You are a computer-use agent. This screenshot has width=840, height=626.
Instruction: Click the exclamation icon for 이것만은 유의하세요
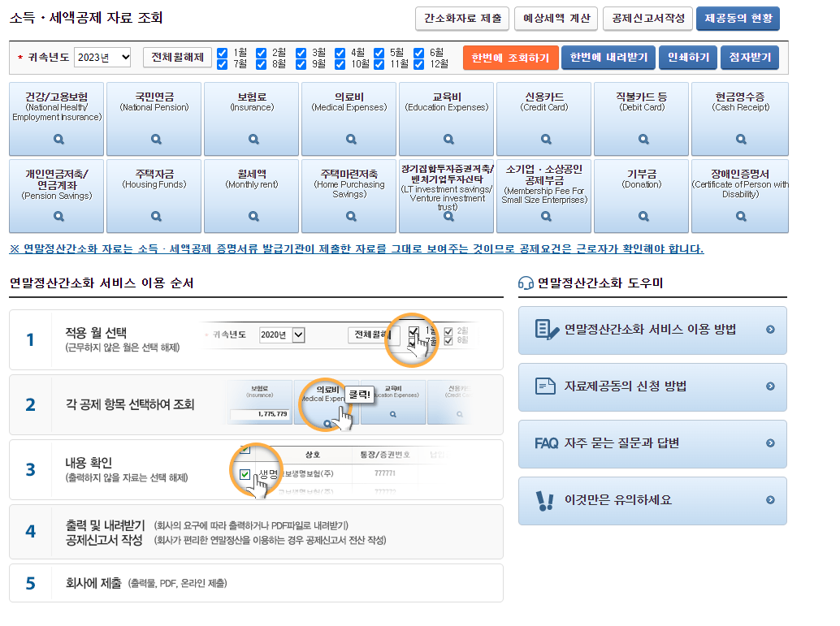[545, 501]
